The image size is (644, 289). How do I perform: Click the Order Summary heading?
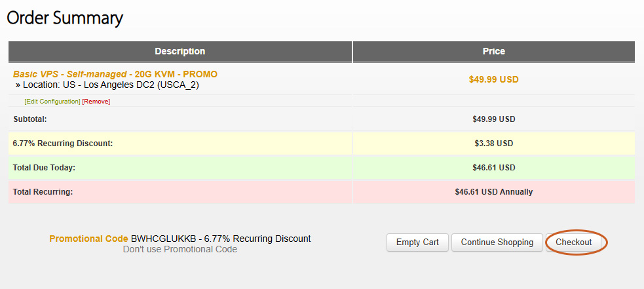pos(65,18)
